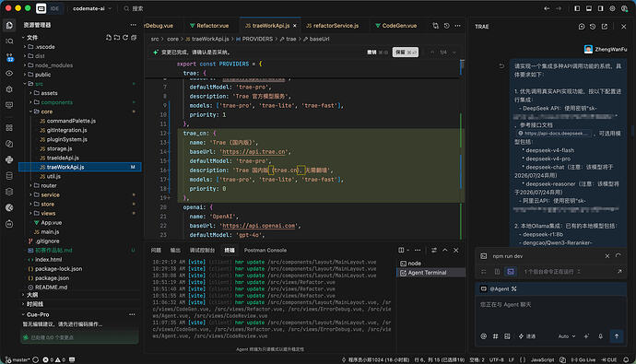
Task: Open the explorer panel more actions menu
Action: tap(133, 25)
